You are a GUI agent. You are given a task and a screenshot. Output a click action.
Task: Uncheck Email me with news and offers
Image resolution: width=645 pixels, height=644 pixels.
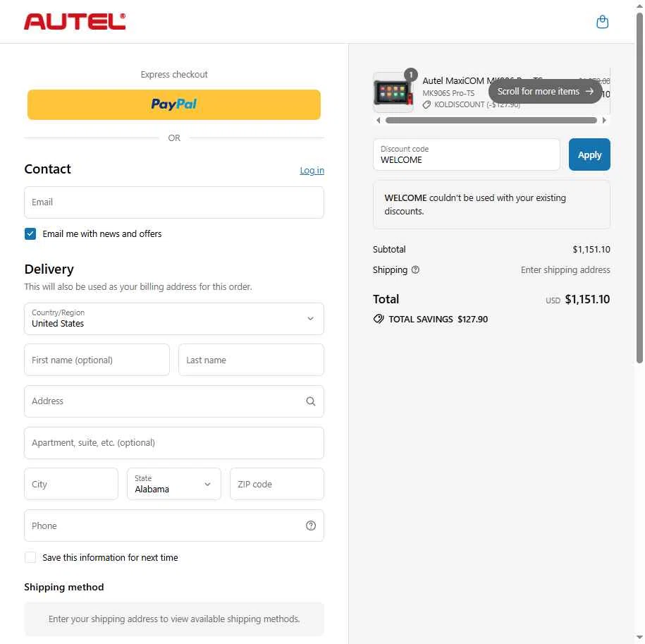coord(30,233)
